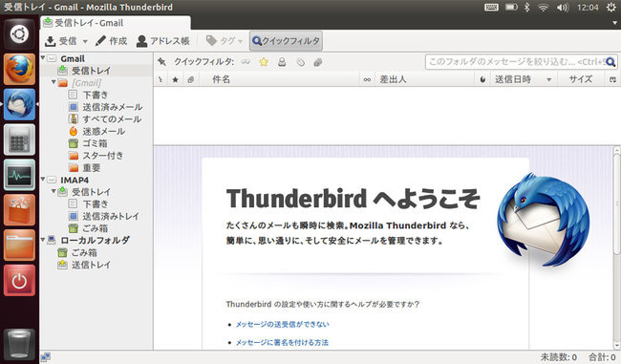The height and width of the screenshot is (364, 621).
Task: Compose a new message with 作成
Action: tap(111, 41)
